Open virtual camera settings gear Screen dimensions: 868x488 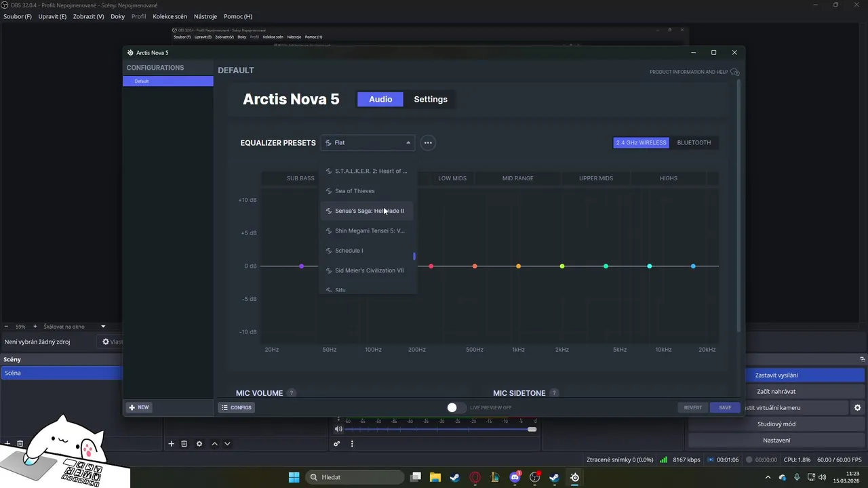click(x=857, y=408)
